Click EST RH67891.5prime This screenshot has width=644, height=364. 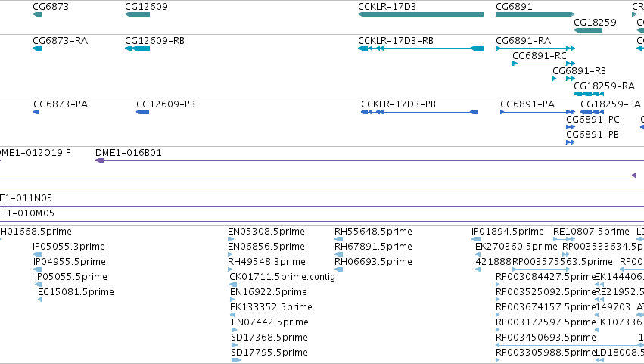click(338, 254)
